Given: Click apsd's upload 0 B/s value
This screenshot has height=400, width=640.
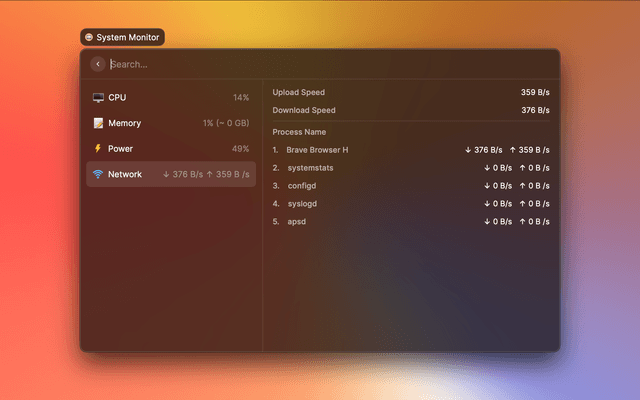Looking at the screenshot, I should (534, 222).
